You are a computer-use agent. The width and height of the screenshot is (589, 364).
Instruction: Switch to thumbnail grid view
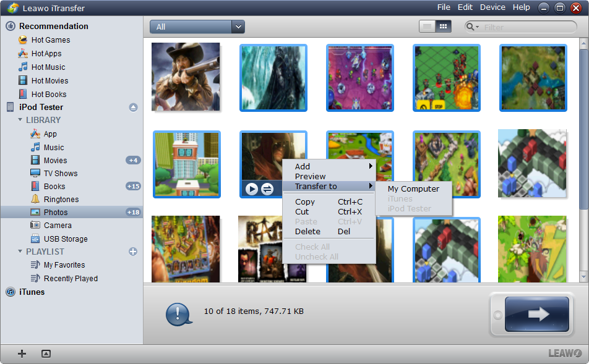[443, 27]
